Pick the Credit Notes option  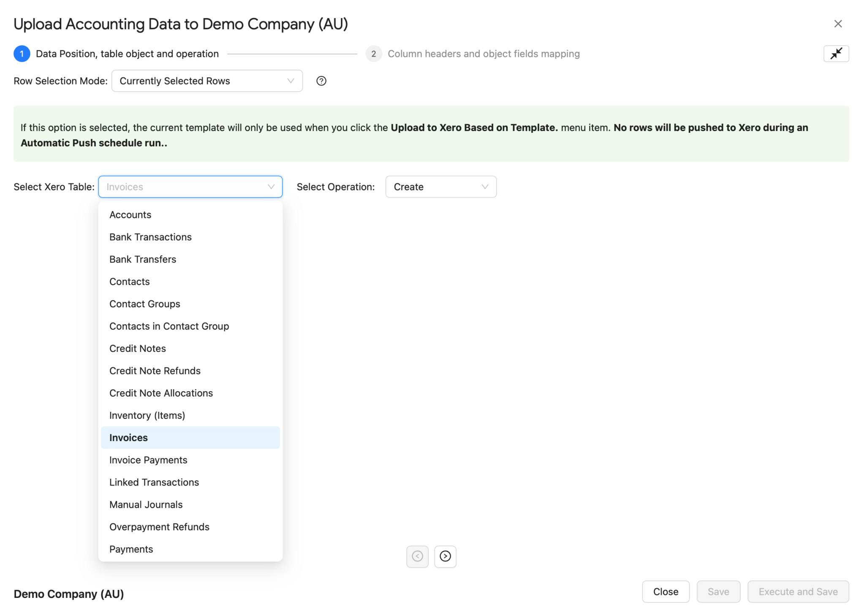(190, 349)
